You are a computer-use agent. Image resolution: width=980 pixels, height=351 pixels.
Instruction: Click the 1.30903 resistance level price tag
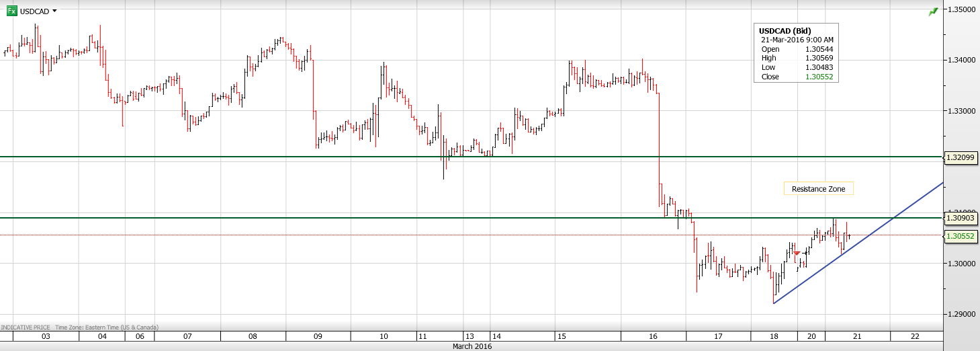[x=961, y=218]
